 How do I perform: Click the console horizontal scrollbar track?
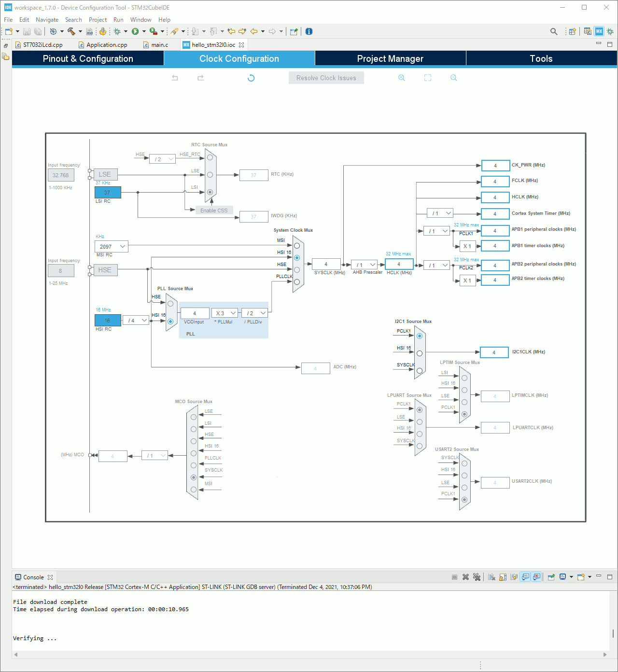(x=310, y=655)
